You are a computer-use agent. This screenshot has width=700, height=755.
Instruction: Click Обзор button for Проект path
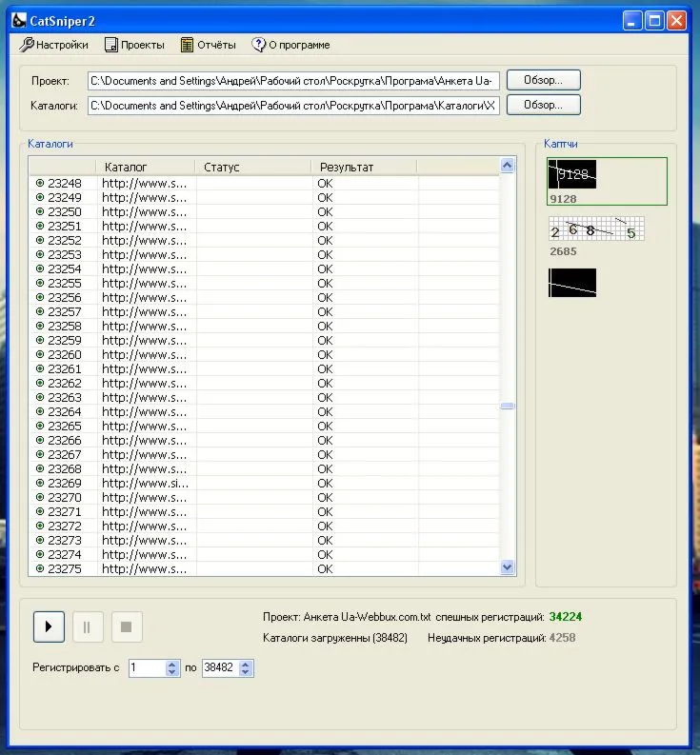[543, 80]
